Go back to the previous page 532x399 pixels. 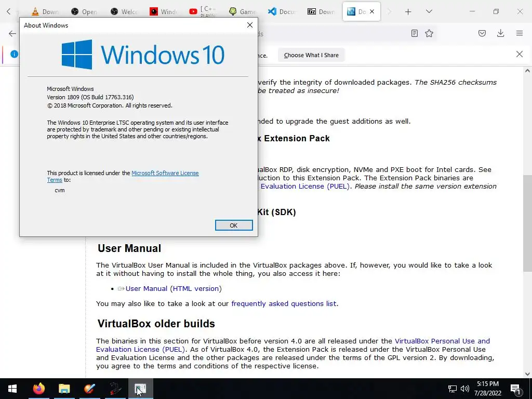12,33
